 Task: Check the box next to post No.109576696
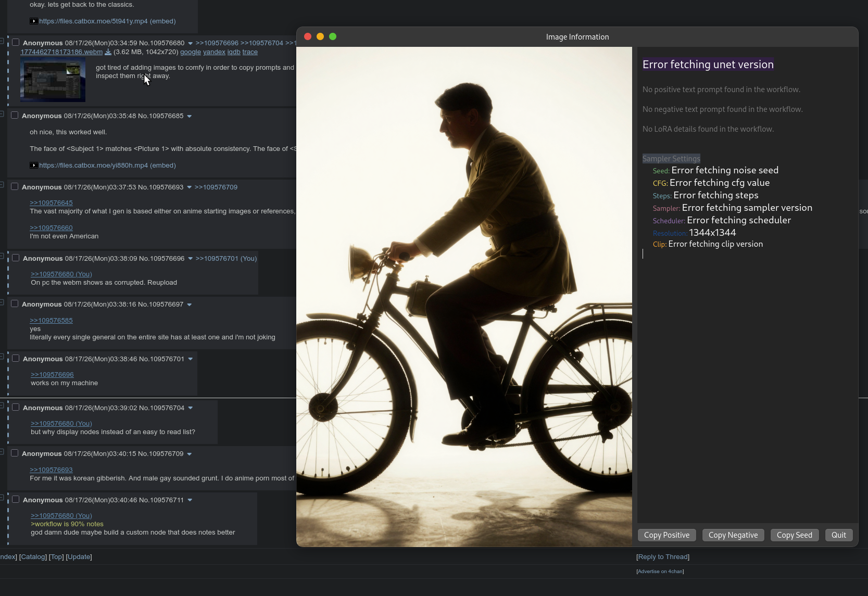click(x=16, y=258)
